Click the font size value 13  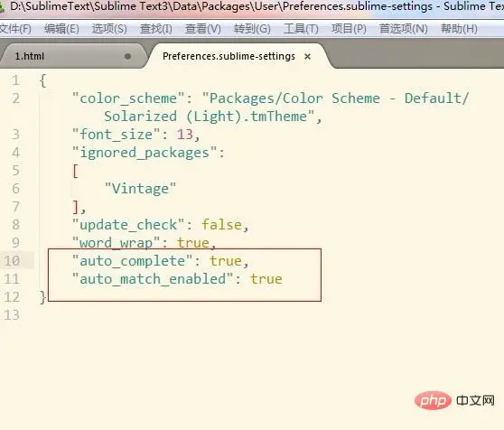[x=185, y=135]
